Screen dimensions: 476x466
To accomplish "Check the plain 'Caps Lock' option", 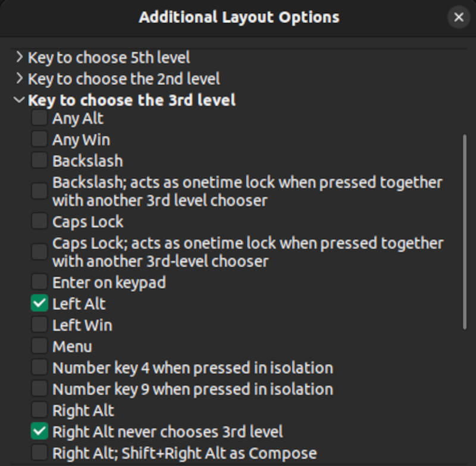I will pyautogui.click(x=39, y=222).
